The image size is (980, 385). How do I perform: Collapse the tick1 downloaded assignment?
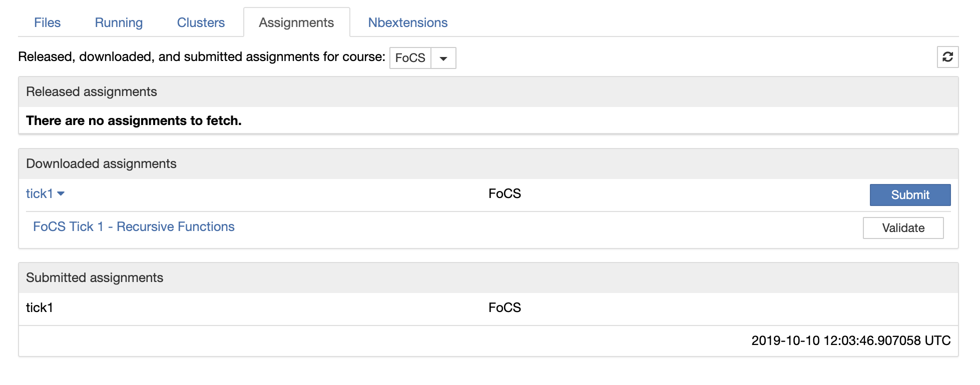coord(45,193)
